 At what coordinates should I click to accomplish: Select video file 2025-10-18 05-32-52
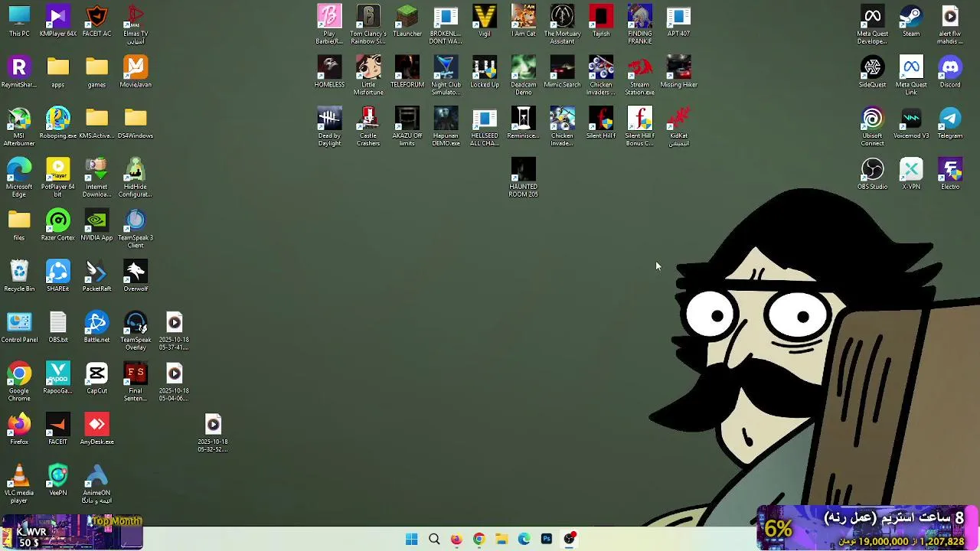click(213, 433)
